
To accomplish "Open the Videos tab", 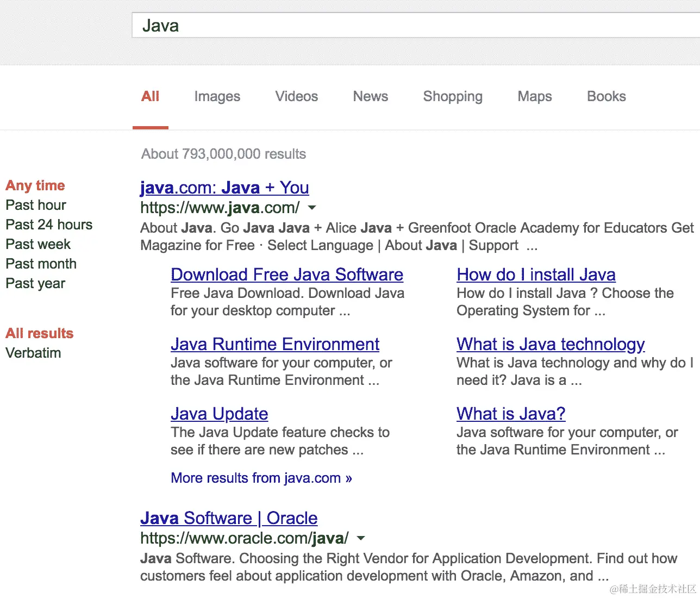I will [x=297, y=97].
